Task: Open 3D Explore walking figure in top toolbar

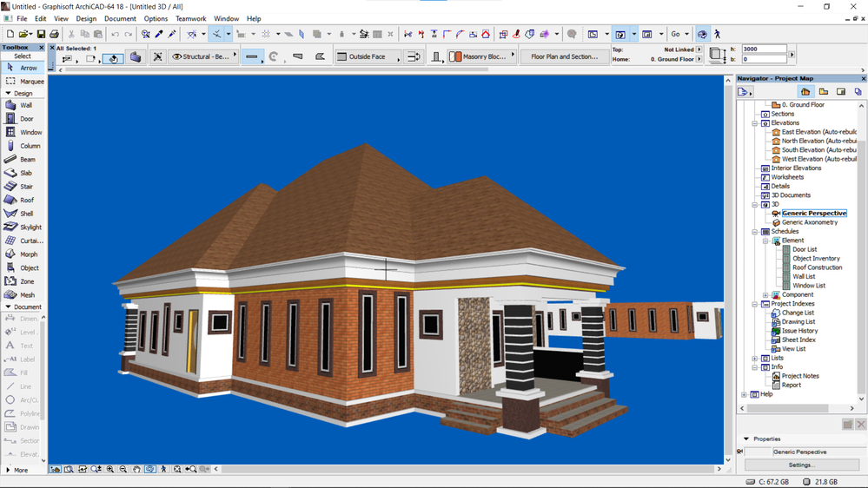Action: pyautogui.click(x=717, y=35)
